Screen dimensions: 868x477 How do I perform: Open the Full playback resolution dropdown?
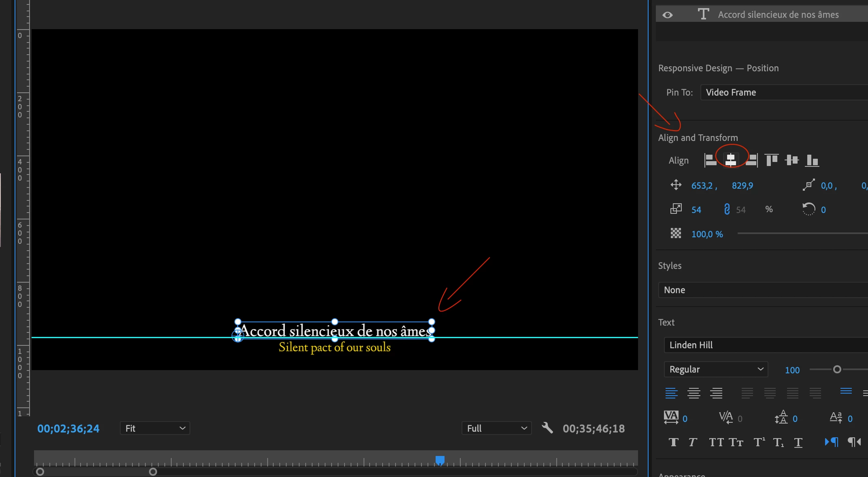click(x=496, y=428)
